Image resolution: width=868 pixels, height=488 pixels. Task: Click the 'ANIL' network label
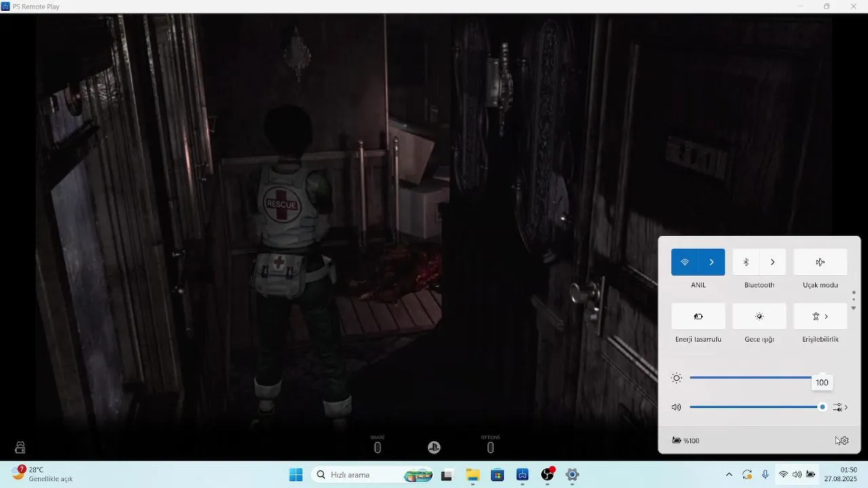(x=698, y=285)
